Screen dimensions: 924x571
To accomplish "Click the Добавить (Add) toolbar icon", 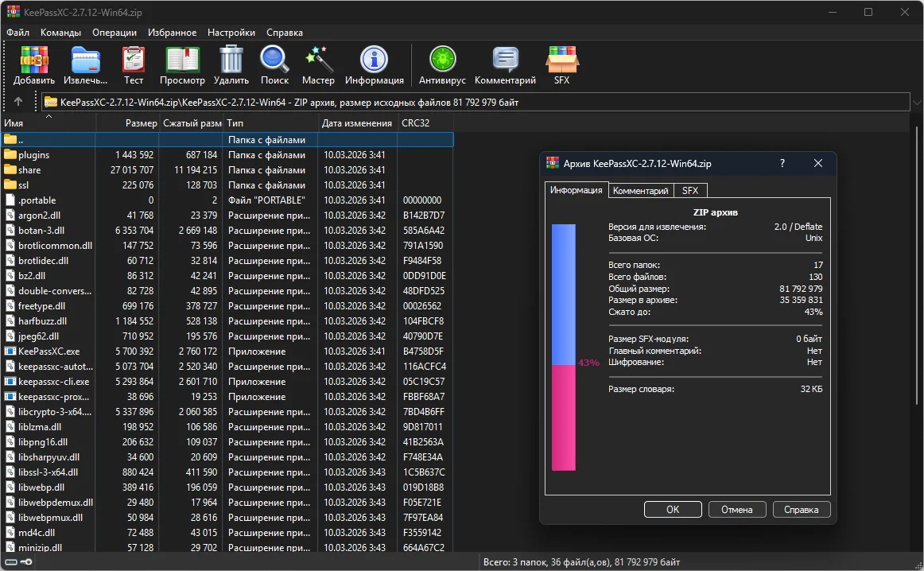I will (34, 65).
